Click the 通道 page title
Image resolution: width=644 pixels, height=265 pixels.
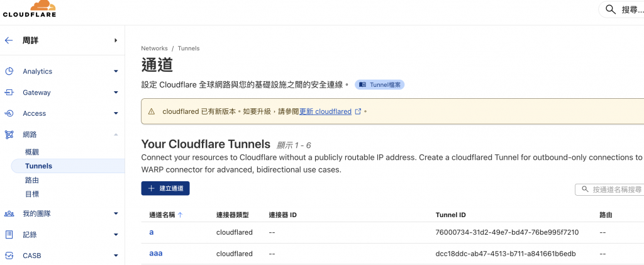click(157, 65)
